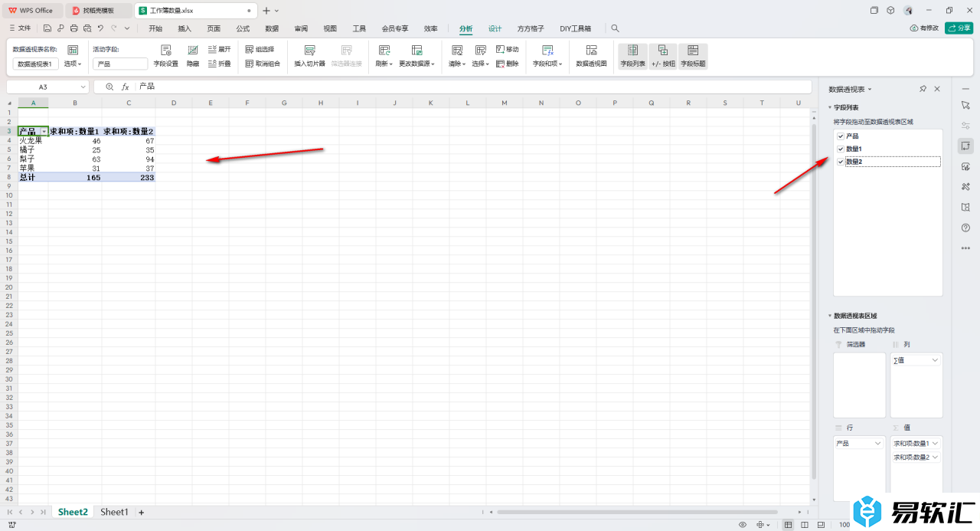This screenshot has width=980, height=531.
Task: Open 更改数据源 dropdown
Action: 416,64
